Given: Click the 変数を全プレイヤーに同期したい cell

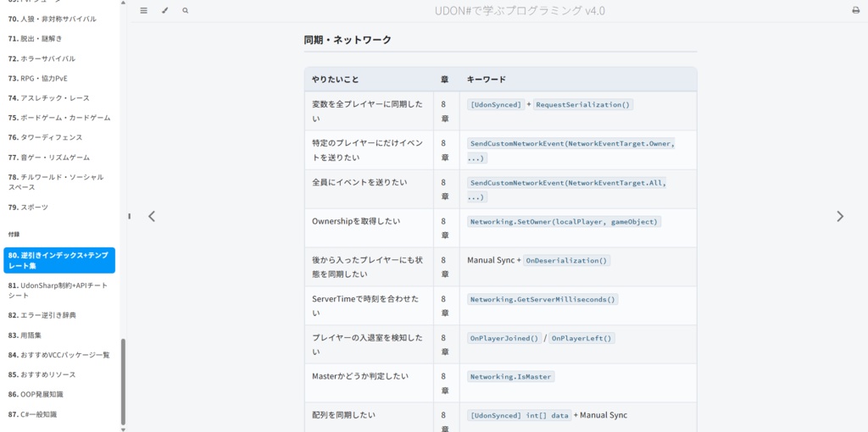Looking at the screenshot, I should 369,111.
